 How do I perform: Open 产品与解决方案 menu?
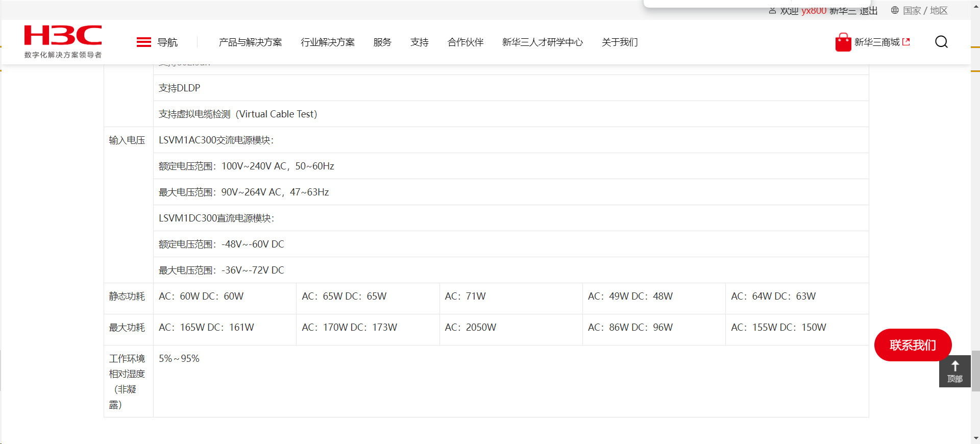(250, 42)
